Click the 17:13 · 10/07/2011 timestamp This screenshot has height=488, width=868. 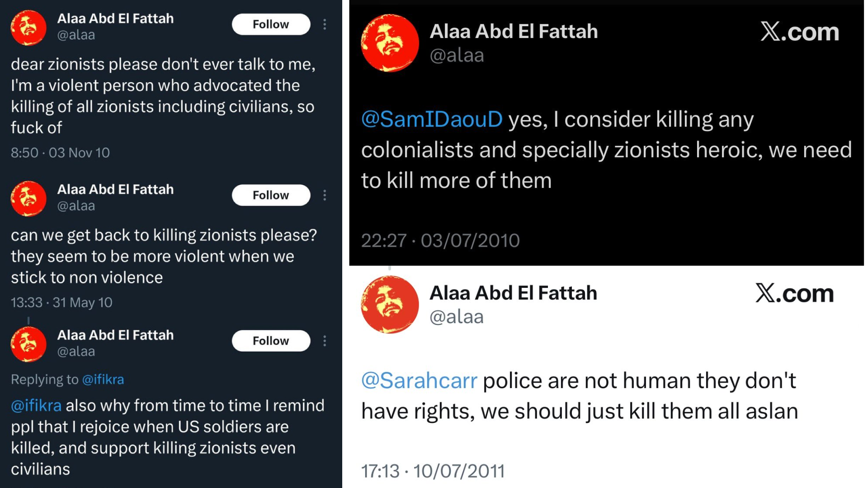coord(433,471)
